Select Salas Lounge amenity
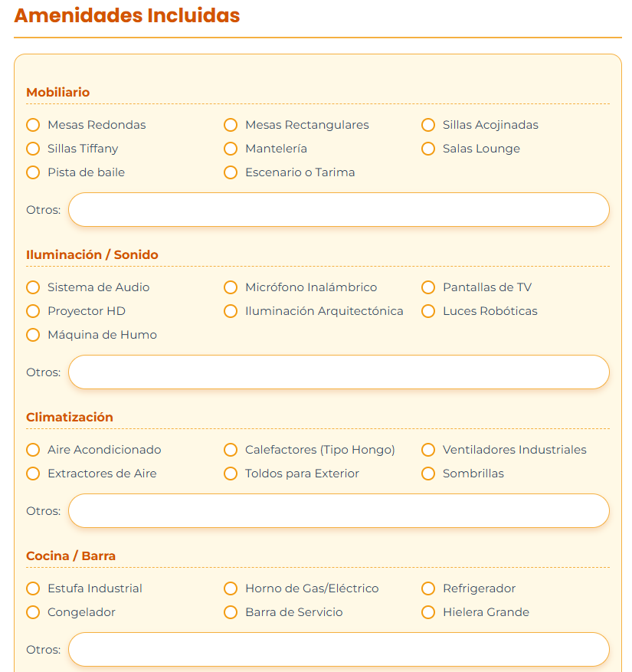 pos(428,149)
